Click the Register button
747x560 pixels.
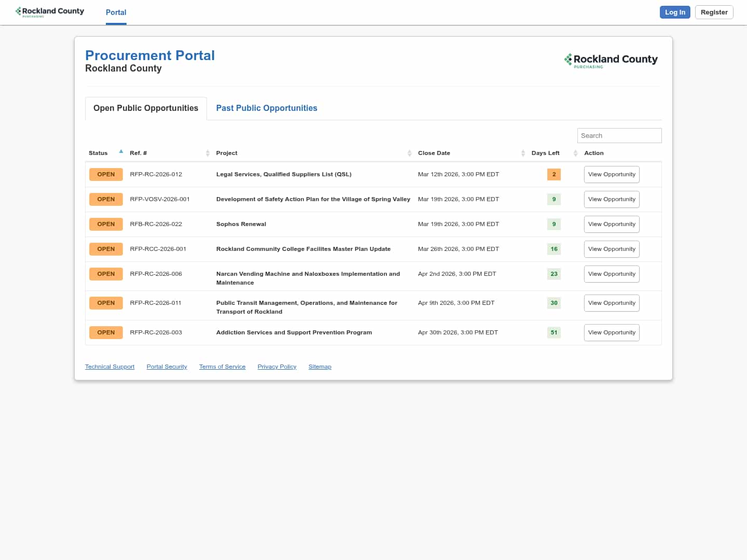coord(714,12)
